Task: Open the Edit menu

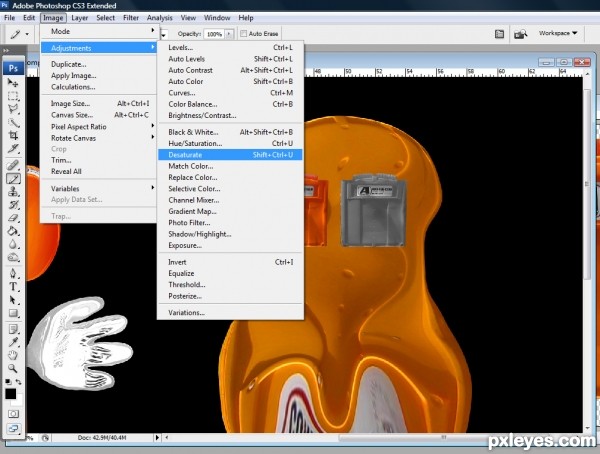Action: pyautogui.click(x=29, y=18)
